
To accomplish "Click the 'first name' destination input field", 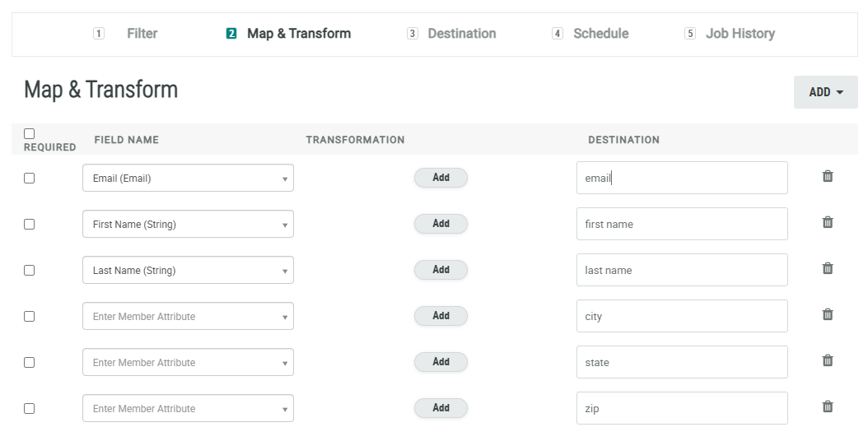I will click(x=682, y=224).
